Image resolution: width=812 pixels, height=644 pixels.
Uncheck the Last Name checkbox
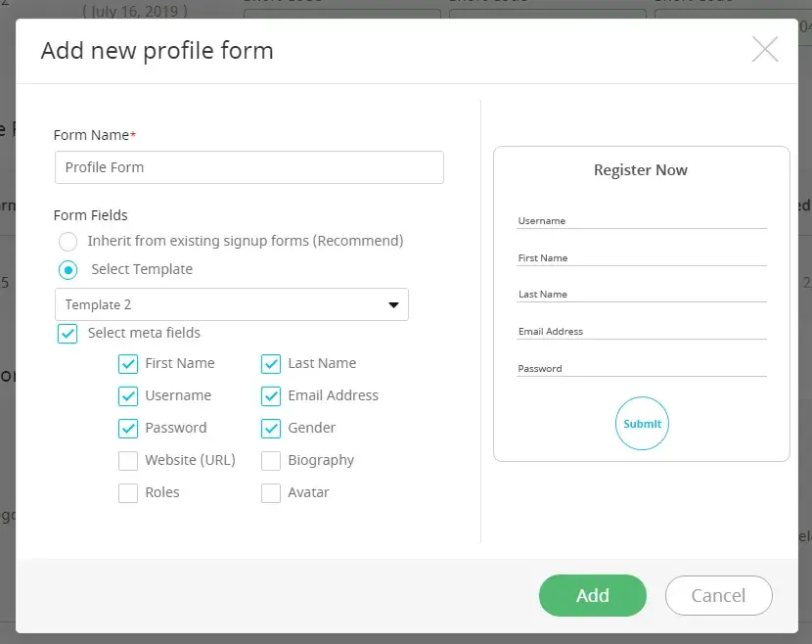(x=271, y=364)
